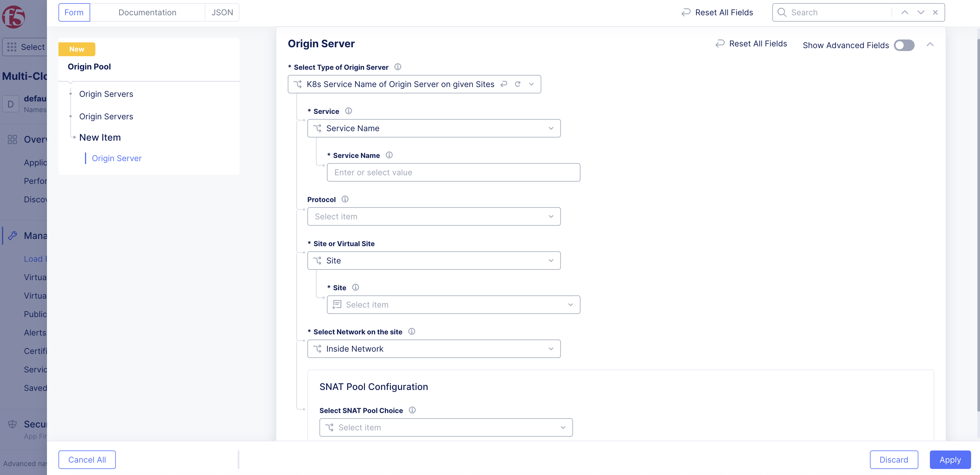Switch to the Documentation tab
The width and height of the screenshot is (980, 475).
(147, 12)
